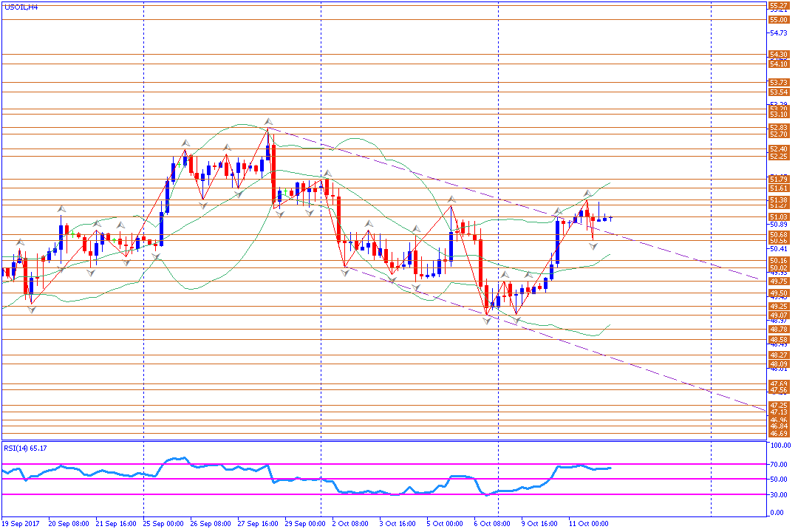Click the 52.83 price level label
798x532 pixels.
point(779,128)
